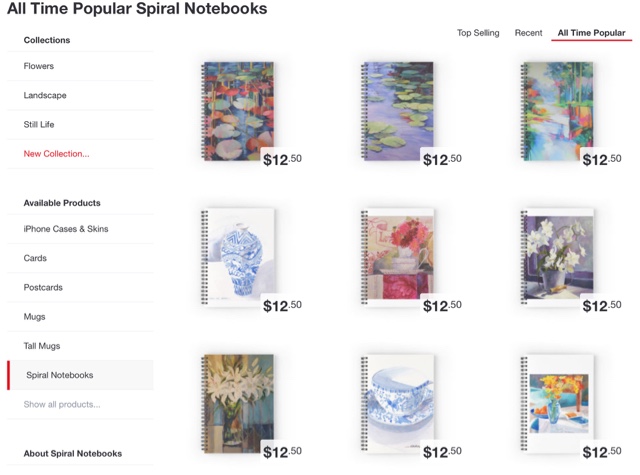Screen dimensions: 640x475
Task: Open the Landscape collection
Action: click(x=80, y=95)
